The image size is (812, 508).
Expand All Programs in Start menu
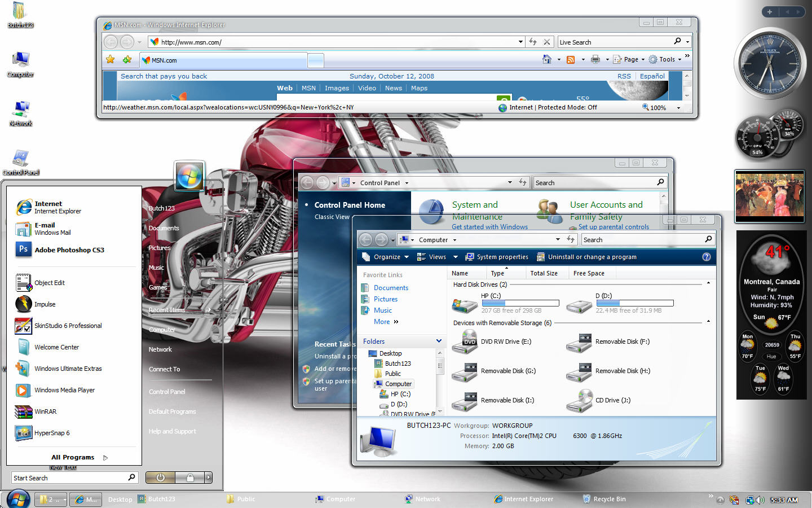73,457
